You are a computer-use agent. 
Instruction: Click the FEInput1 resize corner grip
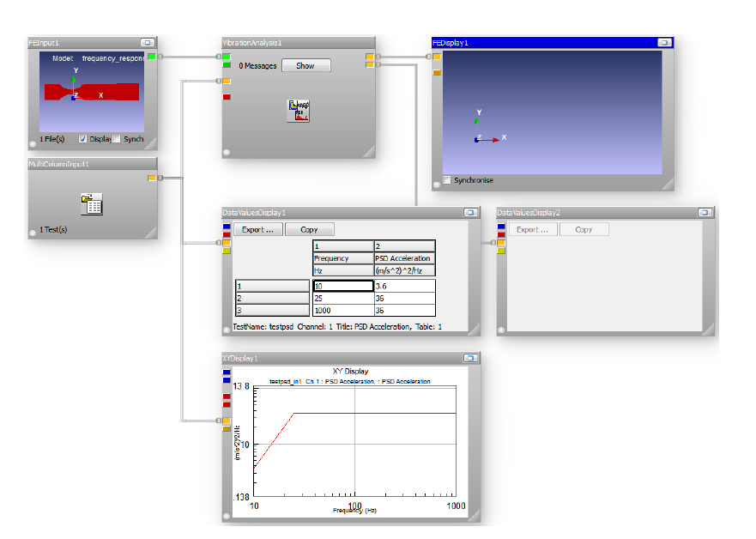(151, 143)
